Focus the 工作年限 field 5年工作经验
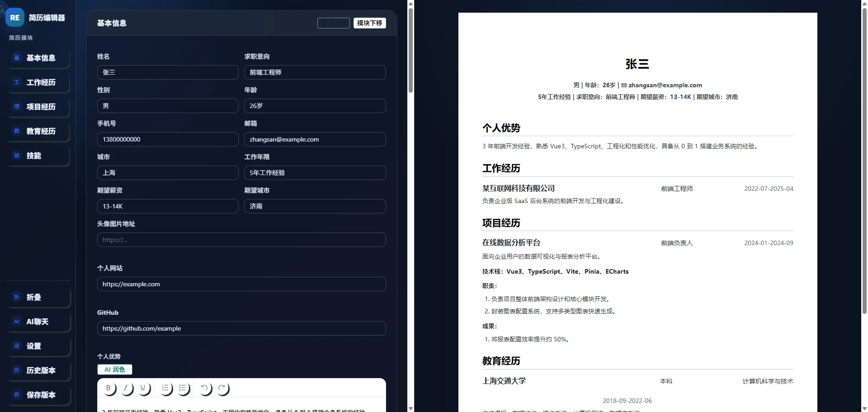Viewport: 868px width, 412px height. (315, 173)
